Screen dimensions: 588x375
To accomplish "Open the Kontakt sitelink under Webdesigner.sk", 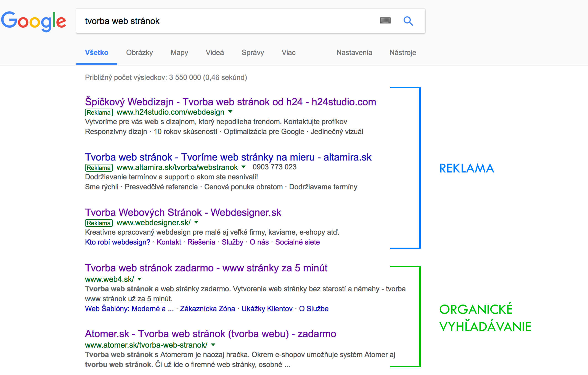I will (x=169, y=242).
